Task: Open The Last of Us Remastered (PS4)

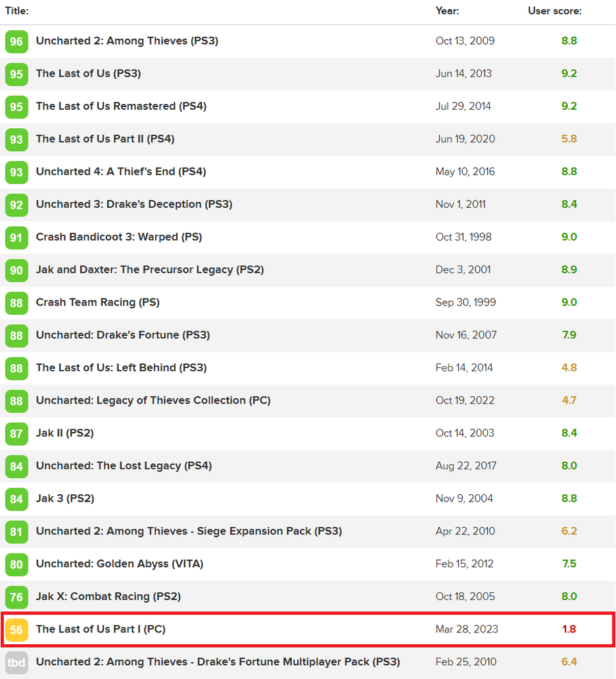Action: [x=122, y=106]
